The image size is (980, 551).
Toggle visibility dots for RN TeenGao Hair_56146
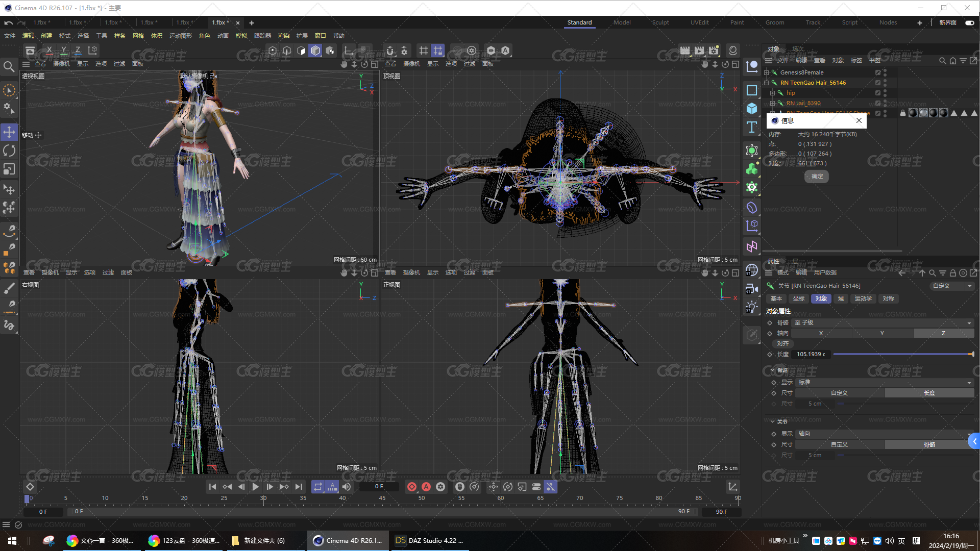point(885,83)
